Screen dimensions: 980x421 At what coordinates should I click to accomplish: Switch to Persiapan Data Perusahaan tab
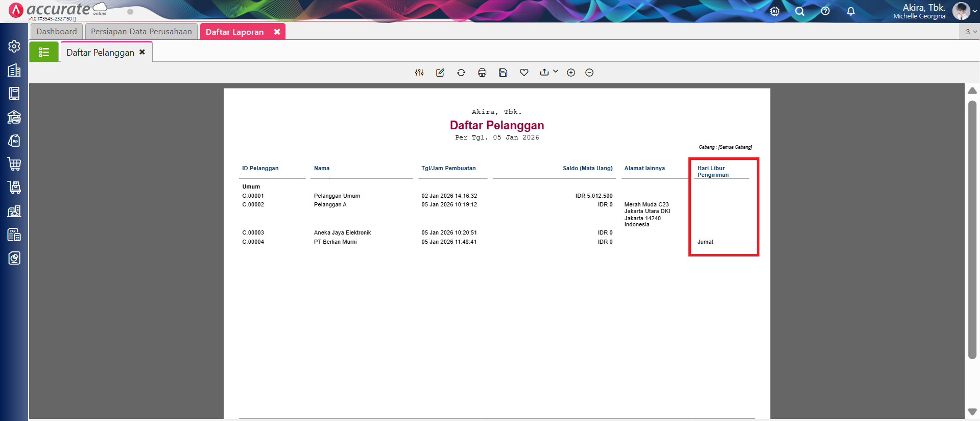pos(141,32)
